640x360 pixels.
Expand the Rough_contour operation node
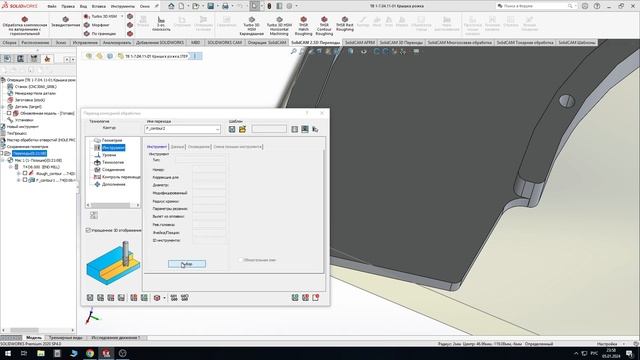[x=18, y=173]
